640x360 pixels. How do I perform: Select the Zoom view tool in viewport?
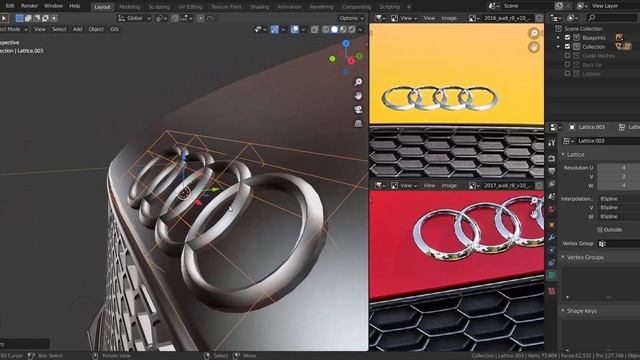pos(358,82)
